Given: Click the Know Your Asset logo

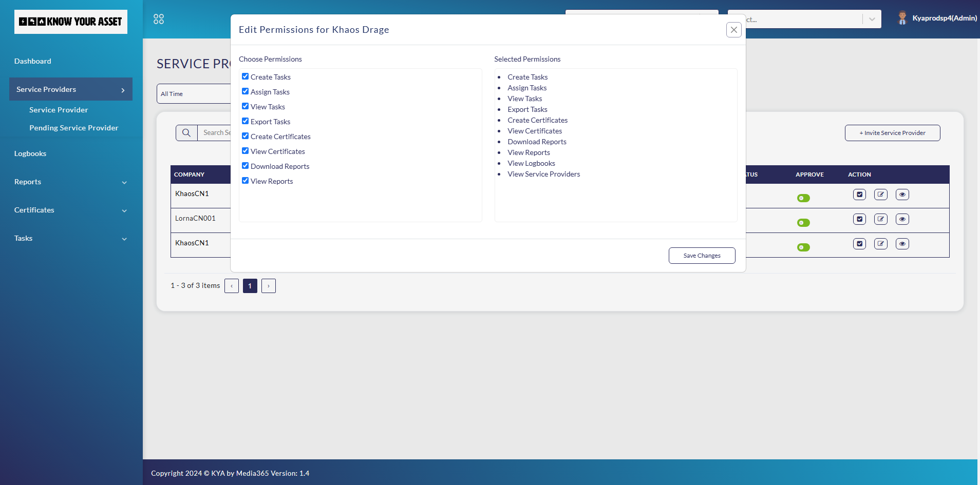Looking at the screenshot, I should coord(71,22).
